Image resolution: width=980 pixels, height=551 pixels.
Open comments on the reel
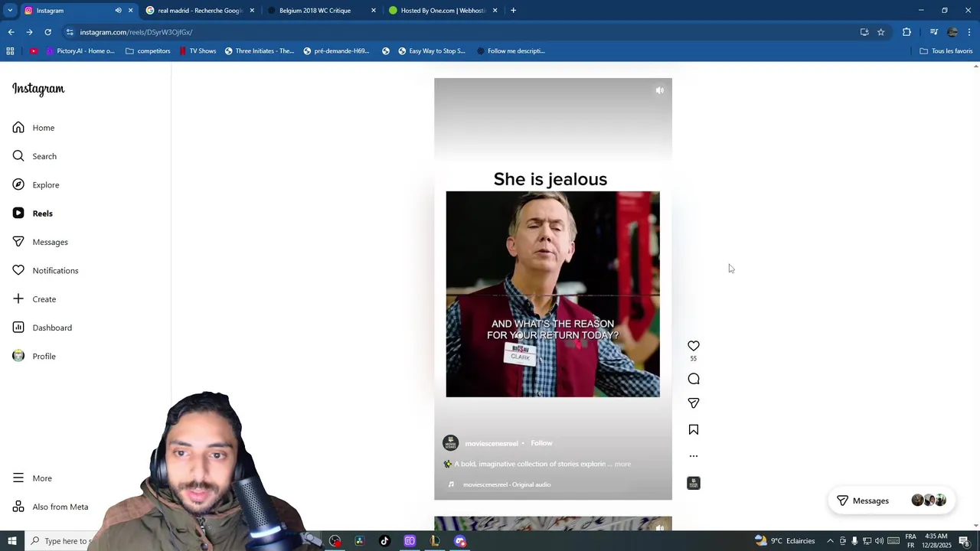tap(694, 379)
